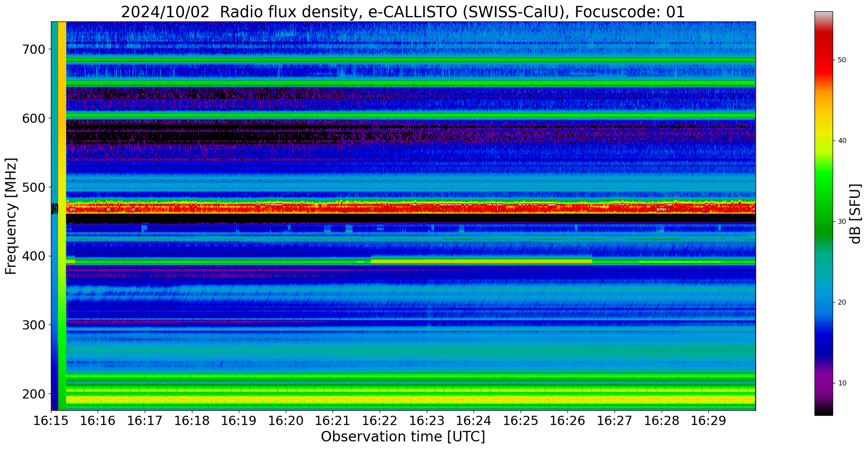Viewport: 868px width, 449px height.
Task: Click the 700 frequency tick label
Action: tap(34, 49)
